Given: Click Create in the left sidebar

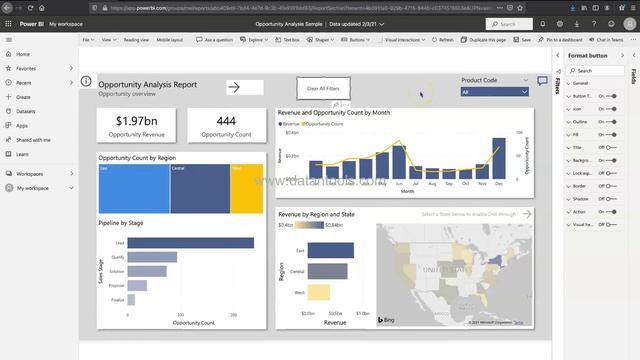Looking at the screenshot, I should tap(23, 97).
